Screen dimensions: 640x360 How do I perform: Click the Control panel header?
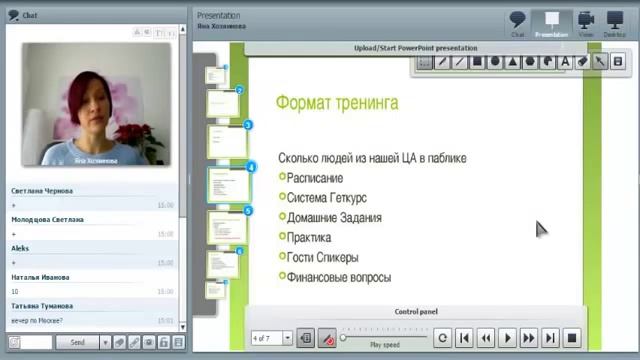(416, 311)
